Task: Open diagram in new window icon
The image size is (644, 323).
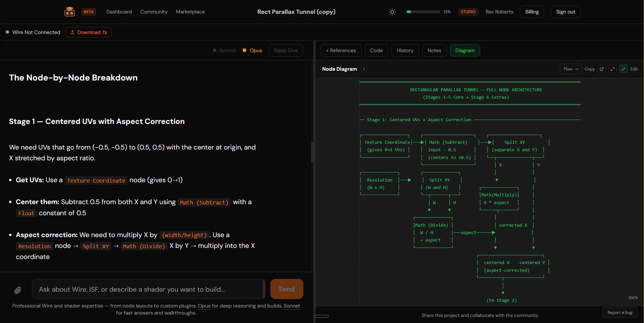Action: click(x=602, y=69)
